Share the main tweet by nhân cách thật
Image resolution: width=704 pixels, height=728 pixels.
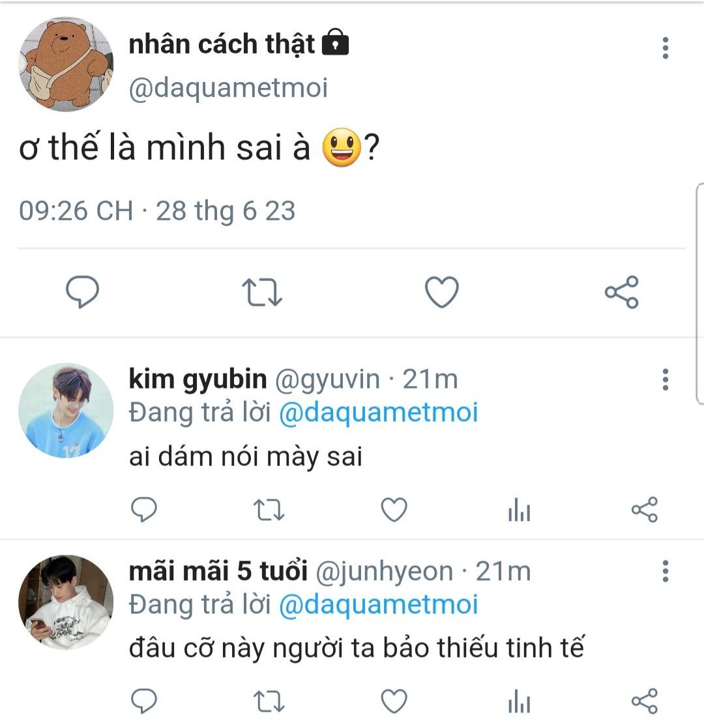(x=622, y=292)
